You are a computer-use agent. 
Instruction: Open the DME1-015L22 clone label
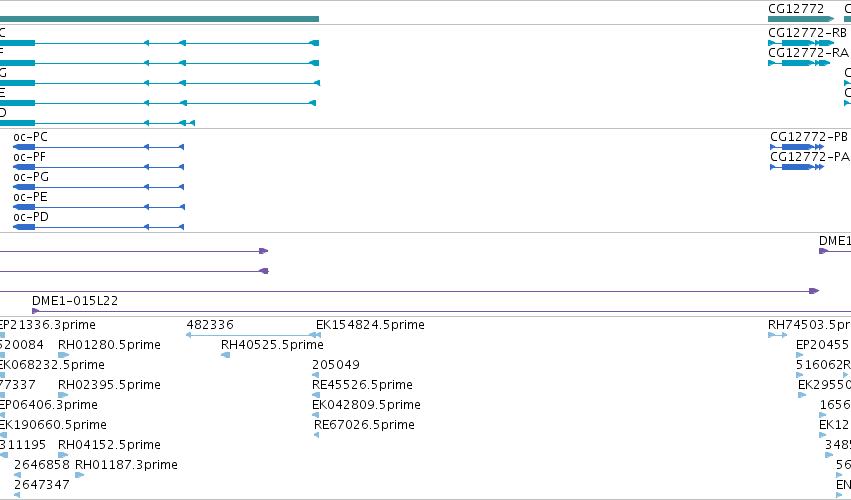pyautogui.click(x=75, y=301)
